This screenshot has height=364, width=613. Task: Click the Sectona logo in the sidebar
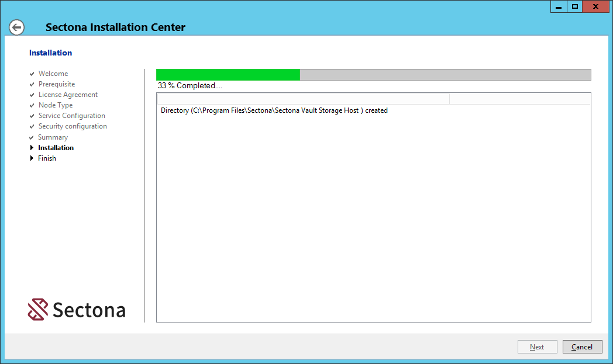tap(76, 310)
